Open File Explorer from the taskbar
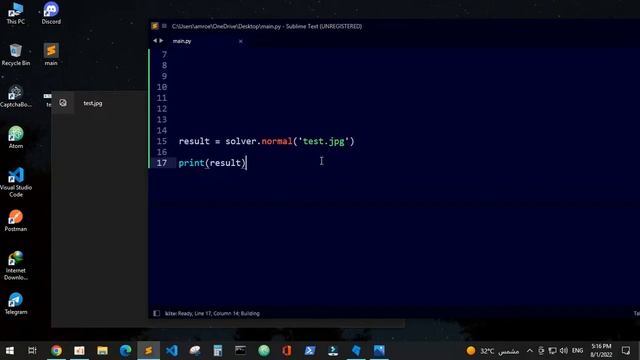640x360 pixels. pos(102,351)
